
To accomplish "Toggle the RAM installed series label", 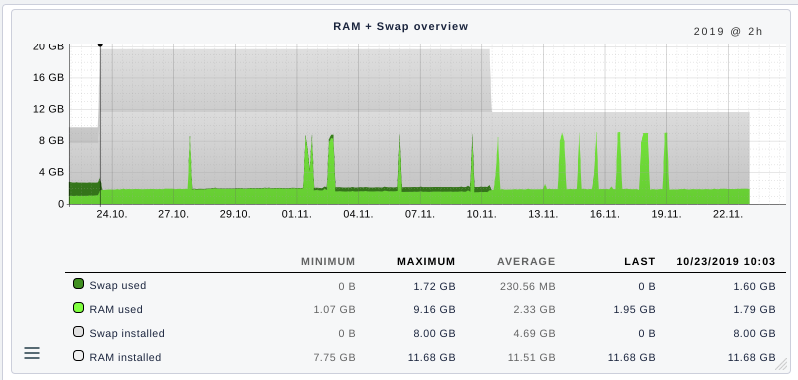I will coord(125,357).
